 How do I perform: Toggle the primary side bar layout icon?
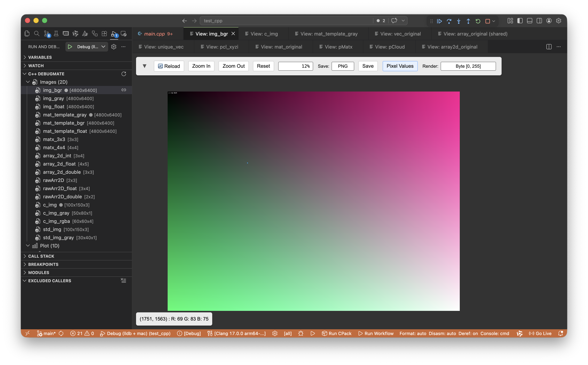520,21
